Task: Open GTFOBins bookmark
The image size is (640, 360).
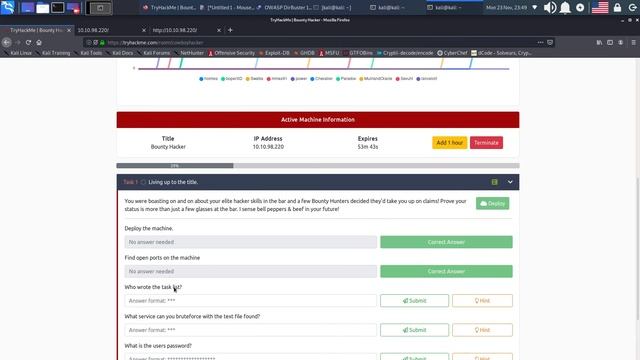Action: tap(358, 53)
